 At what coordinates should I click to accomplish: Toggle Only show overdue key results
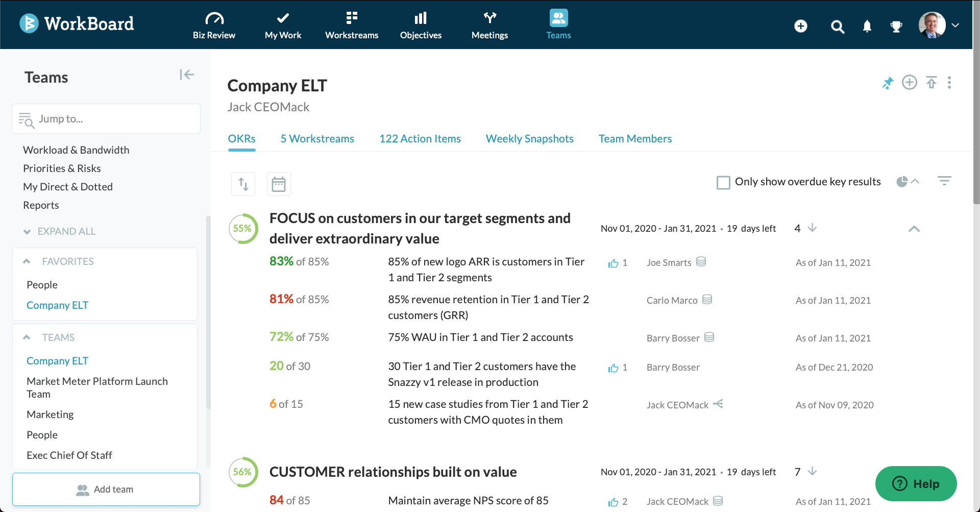click(x=723, y=182)
